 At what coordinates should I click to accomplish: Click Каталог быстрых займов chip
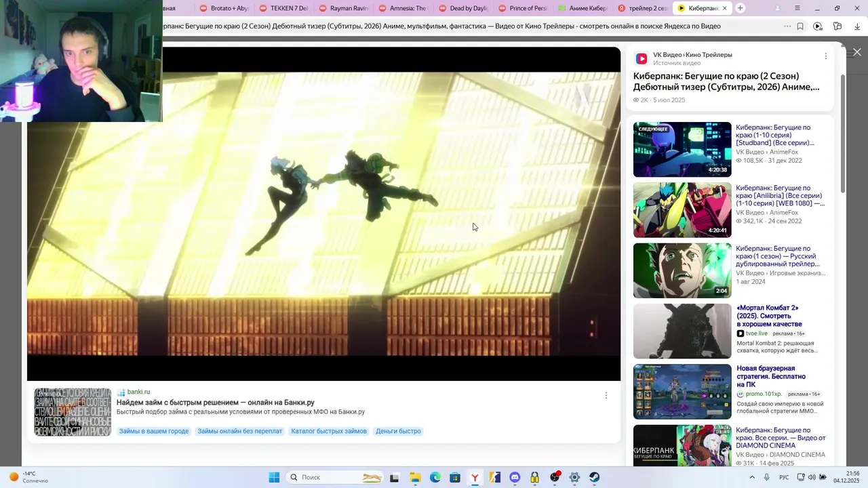[329, 431]
